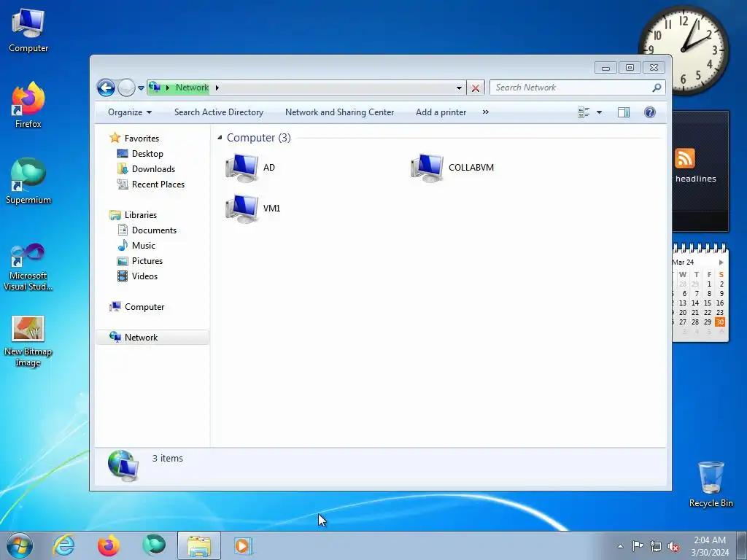
Task: Select the Recycle Bin icon
Action: 711,484
